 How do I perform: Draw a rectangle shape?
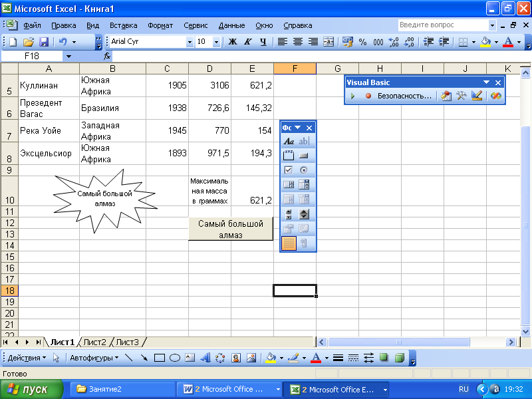(159, 358)
